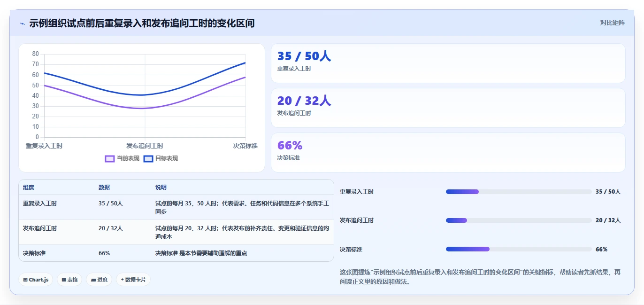Click progress value 20 / 32人 at bar end
The image size is (644, 305).
[x=608, y=220]
